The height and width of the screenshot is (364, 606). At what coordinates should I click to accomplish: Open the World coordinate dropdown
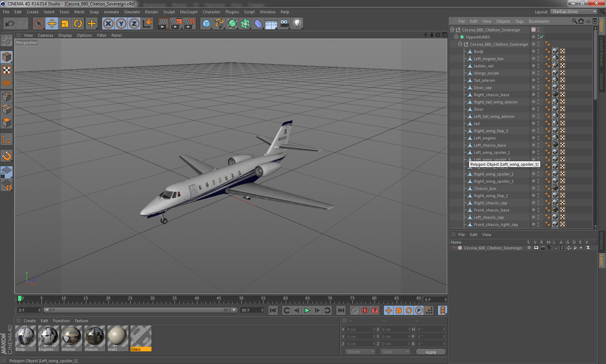pos(360,352)
